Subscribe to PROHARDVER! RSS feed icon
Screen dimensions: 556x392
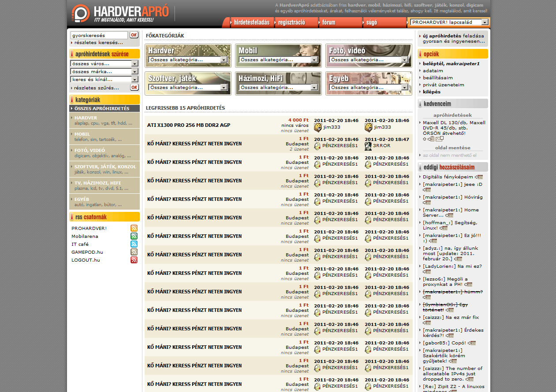pyautogui.click(x=134, y=228)
